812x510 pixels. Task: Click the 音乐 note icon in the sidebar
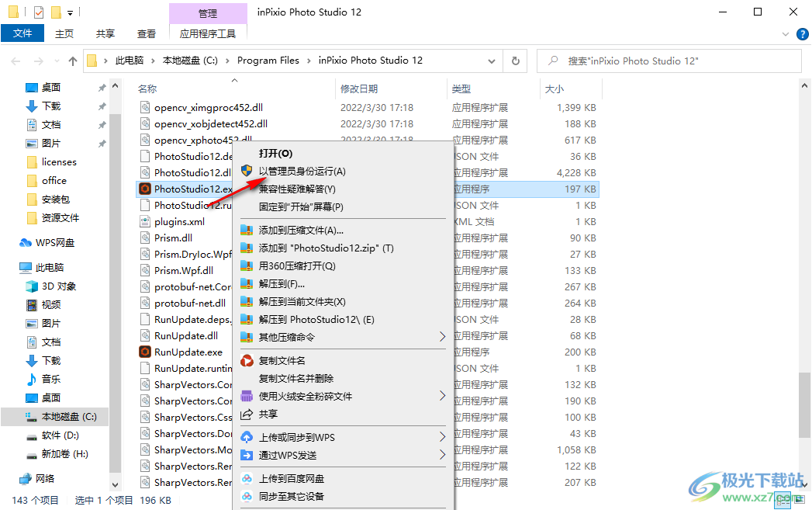tap(32, 379)
